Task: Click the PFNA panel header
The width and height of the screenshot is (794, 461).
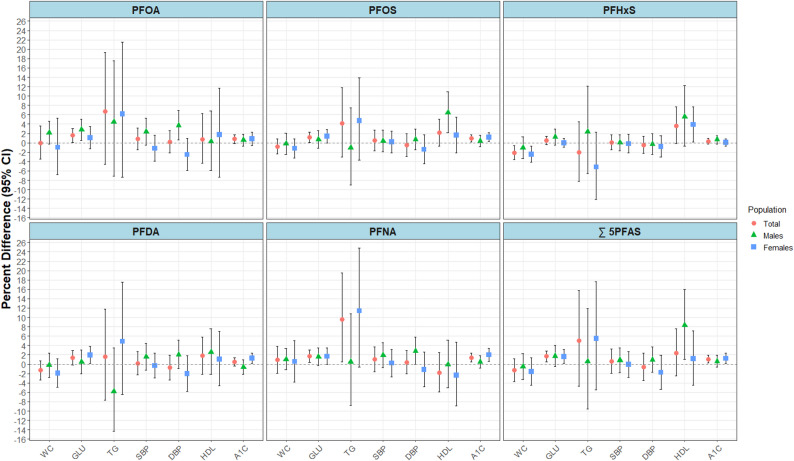Action: [x=382, y=232]
